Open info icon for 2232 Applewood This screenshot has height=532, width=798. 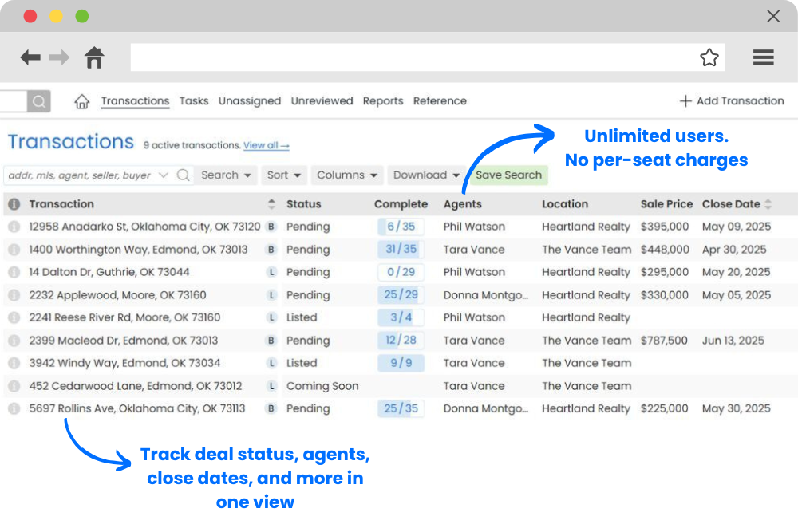pos(14,295)
